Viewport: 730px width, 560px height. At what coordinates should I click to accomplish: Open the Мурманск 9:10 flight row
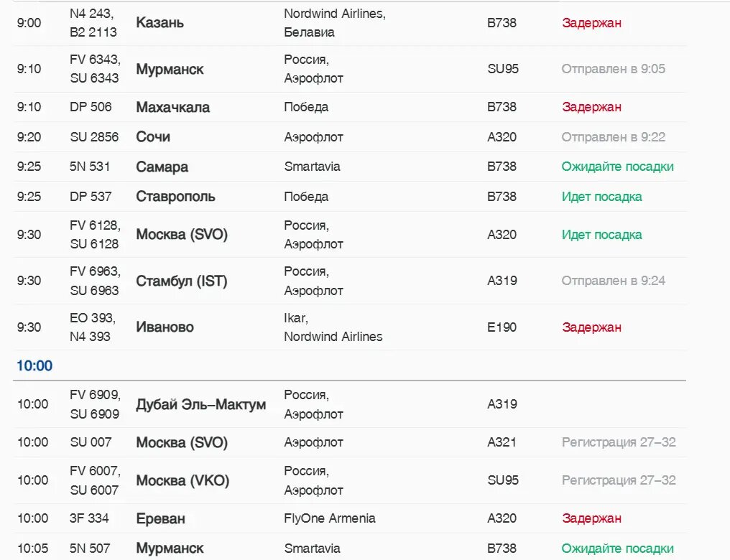click(170, 70)
